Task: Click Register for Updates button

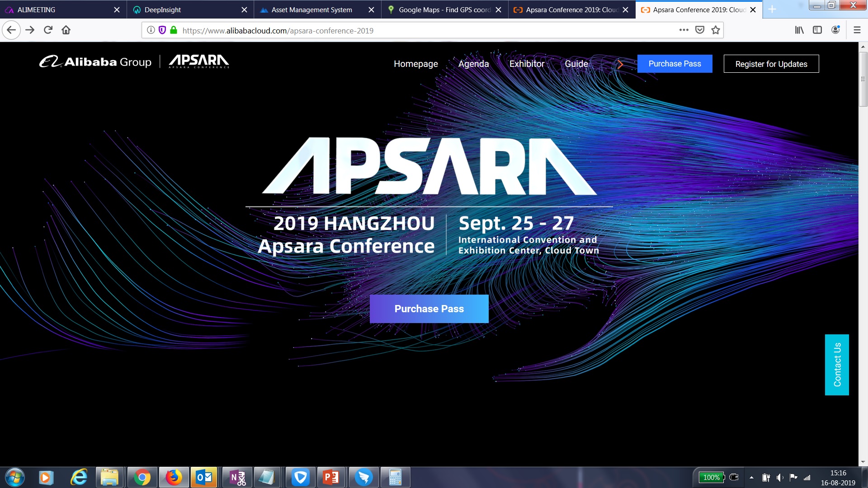Action: pos(771,64)
